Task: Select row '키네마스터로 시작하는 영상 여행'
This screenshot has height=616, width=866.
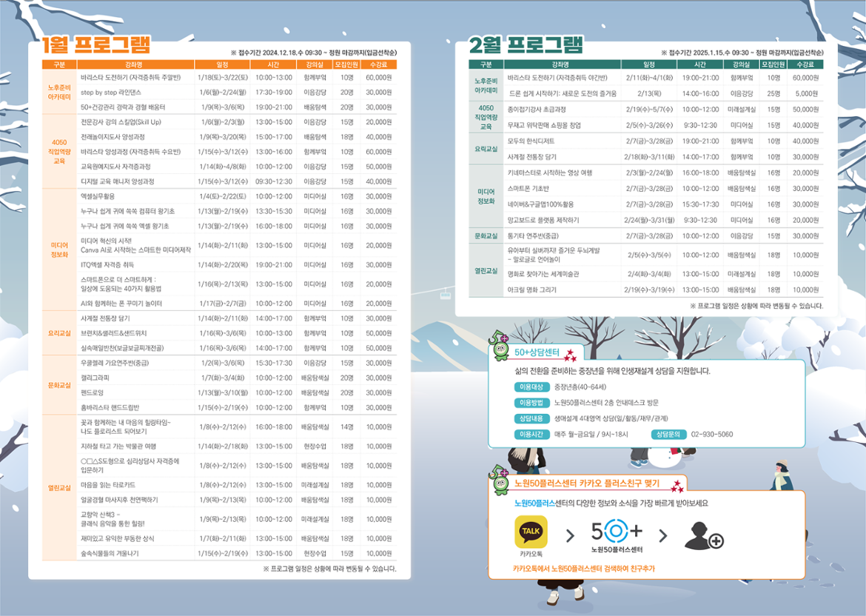Action: click(663, 173)
